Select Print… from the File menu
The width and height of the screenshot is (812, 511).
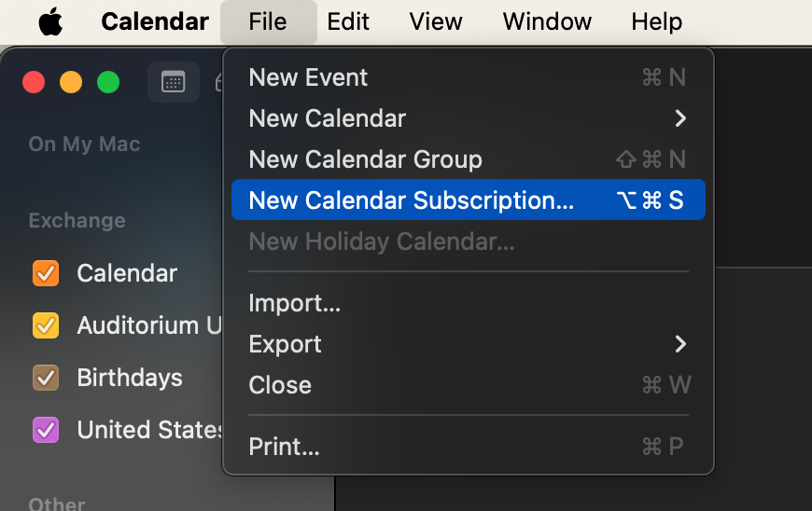tap(284, 447)
